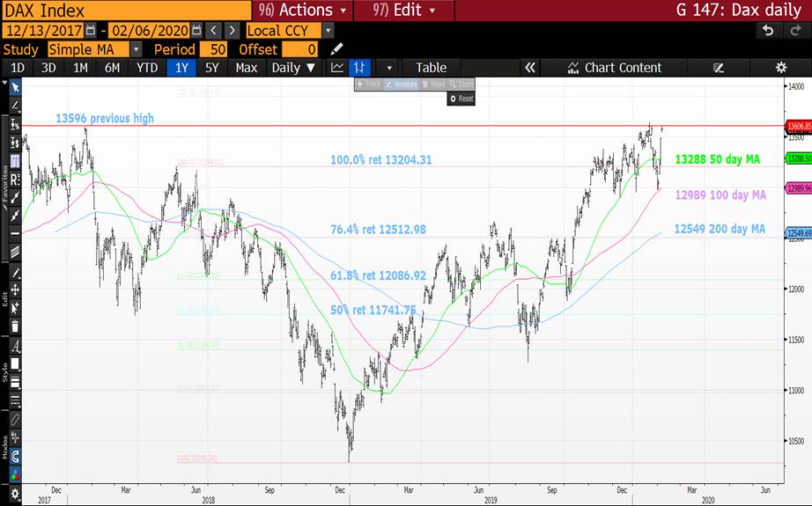Click the undo arrow
This screenshot has height=506, width=812.
(x=768, y=31)
